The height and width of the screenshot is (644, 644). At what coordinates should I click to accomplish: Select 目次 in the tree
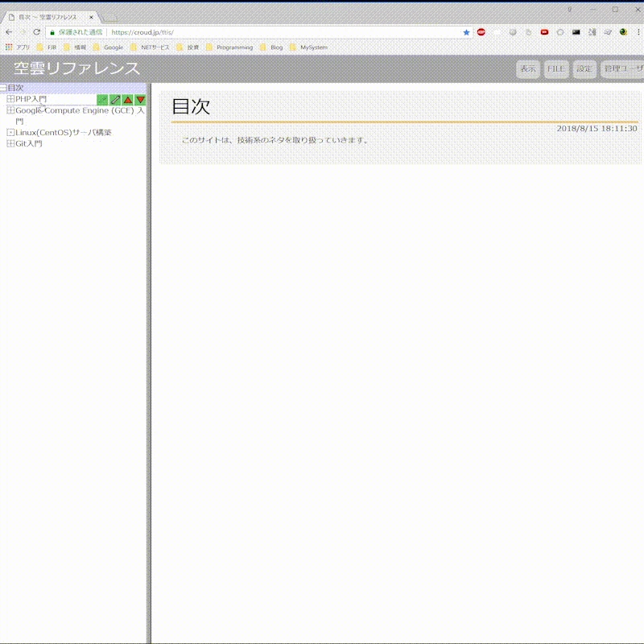(x=15, y=88)
